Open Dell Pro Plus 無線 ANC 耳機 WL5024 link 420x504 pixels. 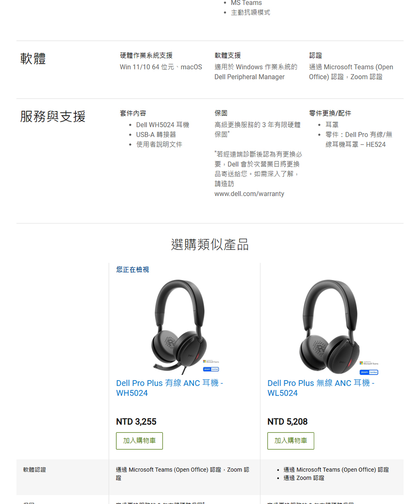[321, 388]
